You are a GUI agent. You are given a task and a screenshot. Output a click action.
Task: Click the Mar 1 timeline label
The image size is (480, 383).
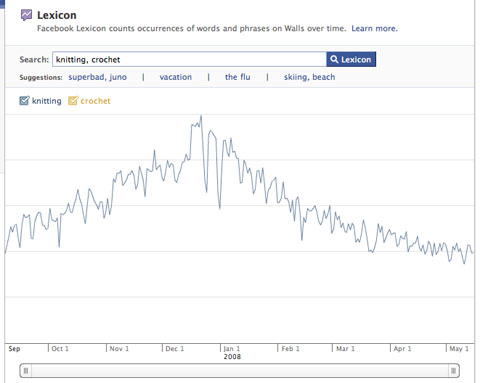pos(345,349)
